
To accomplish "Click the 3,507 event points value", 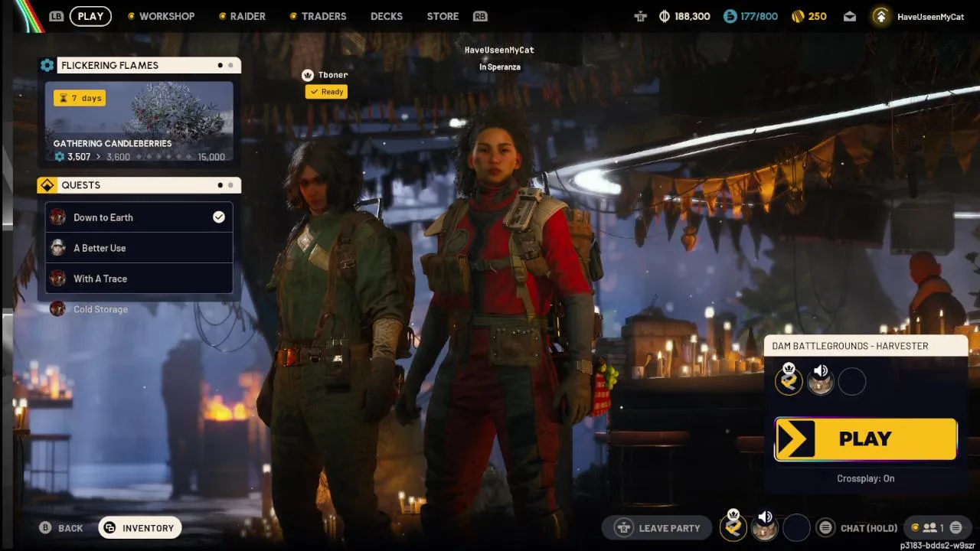I will pos(79,157).
